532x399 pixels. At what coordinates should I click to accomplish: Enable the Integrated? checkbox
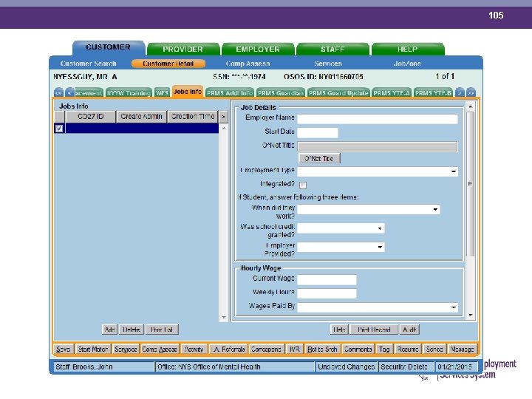pos(303,185)
